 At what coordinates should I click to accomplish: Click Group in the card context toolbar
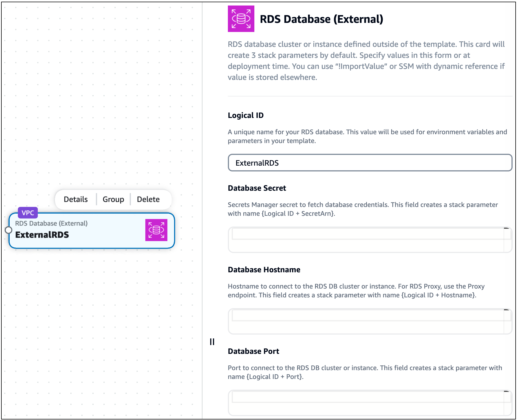coord(113,199)
